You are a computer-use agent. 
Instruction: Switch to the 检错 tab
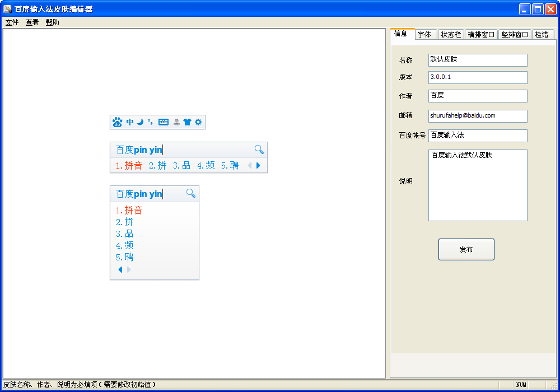coord(543,35)
